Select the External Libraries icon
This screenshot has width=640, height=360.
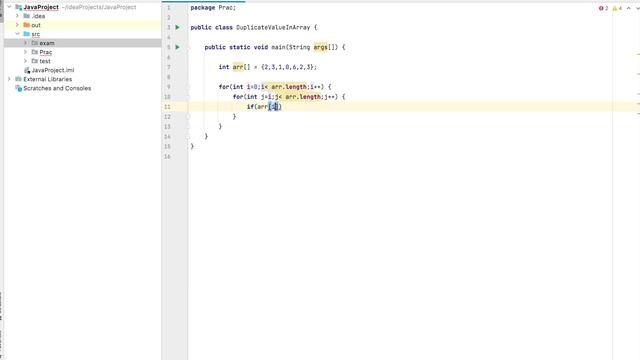pos(18,79)
